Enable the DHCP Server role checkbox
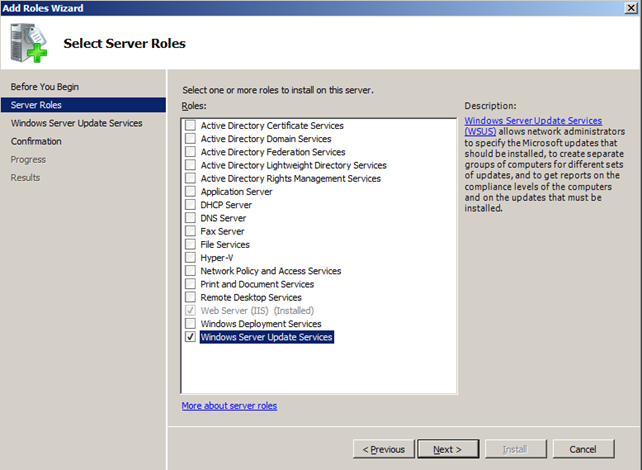This screenshot has width=642, height=470. pyautogui.click(x=191, y=205)
